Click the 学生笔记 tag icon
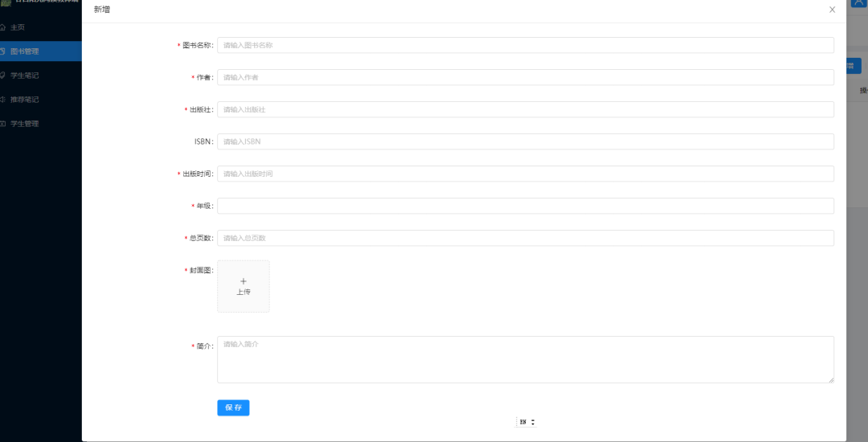The width and height of the screenshot is (868, 442). tap(2, 76)
